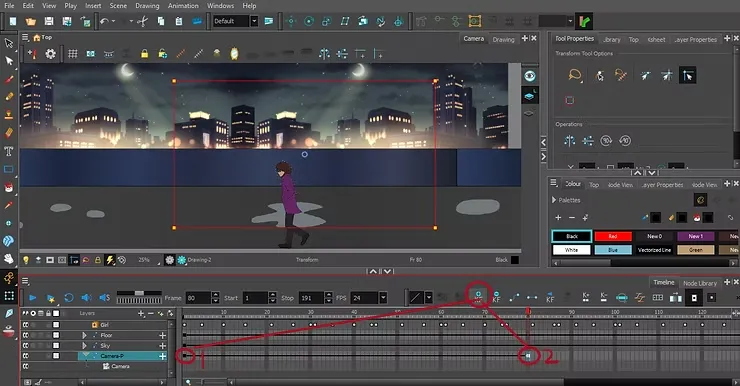
Task: Toggle the sound mute icon in timeline
Action: coord(86,297)
